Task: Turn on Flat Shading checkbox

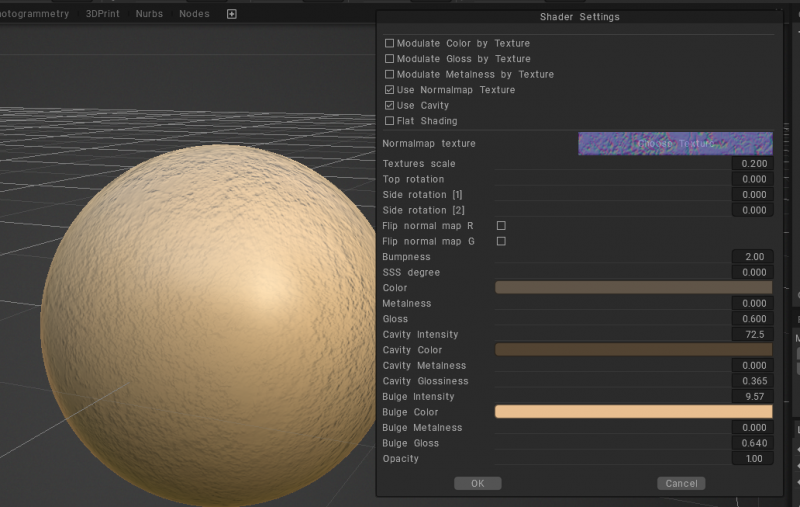Action: (x=390, y=121)
